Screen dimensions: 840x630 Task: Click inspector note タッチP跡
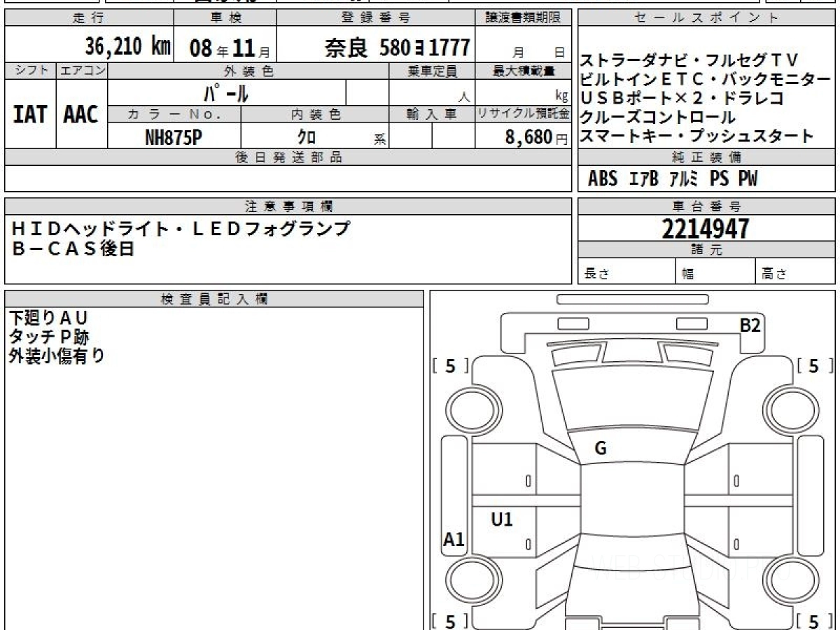(x=49, y=337)
